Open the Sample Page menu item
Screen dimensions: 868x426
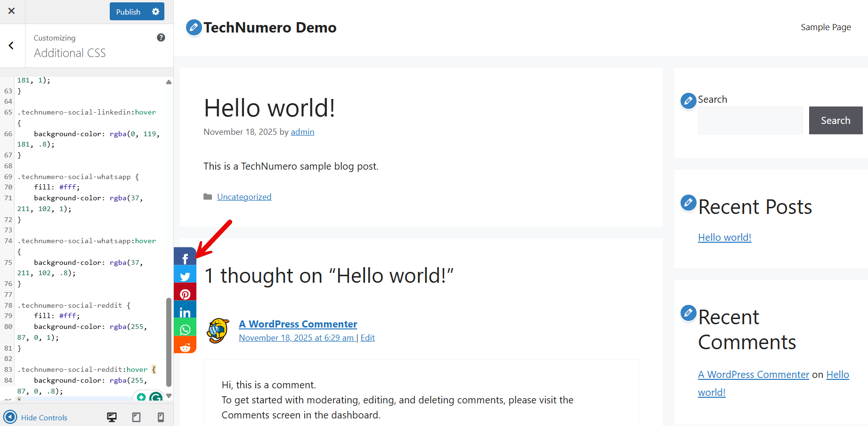[x=826, y=27]
